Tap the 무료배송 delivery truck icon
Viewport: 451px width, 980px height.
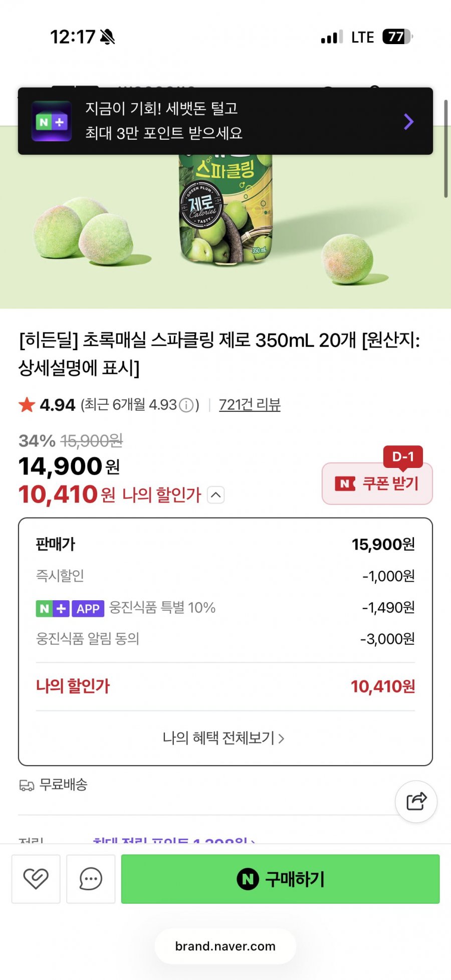pos(27,785)
